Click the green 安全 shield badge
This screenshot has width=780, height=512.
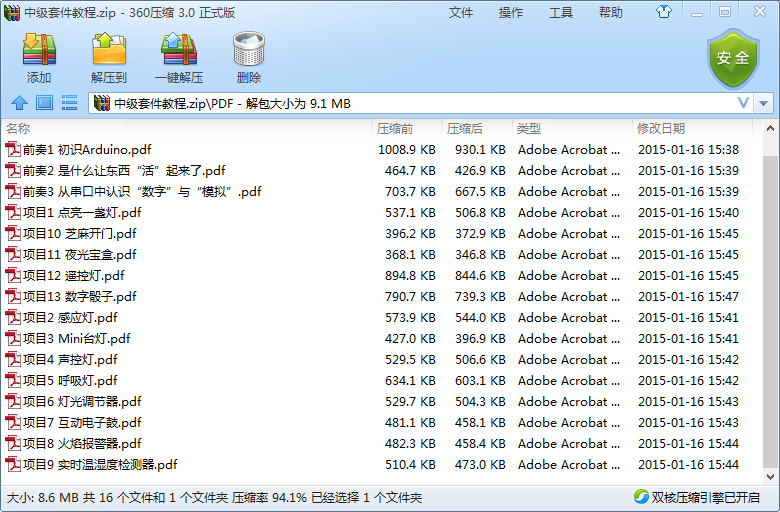pyautogui.click(x=733, y=58)
